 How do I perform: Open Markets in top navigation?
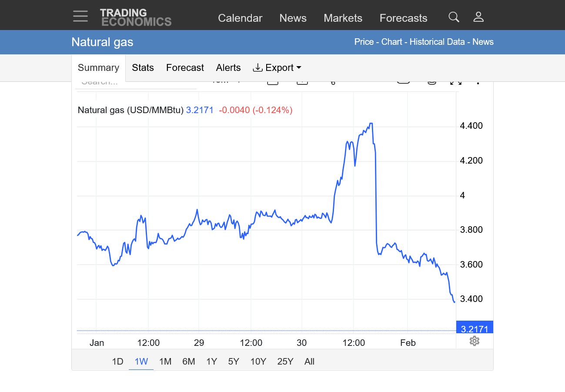[x=343, y=18]
